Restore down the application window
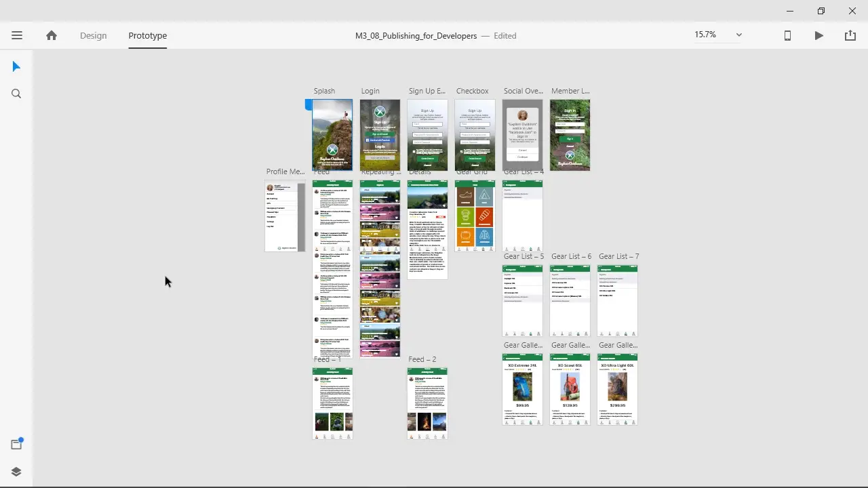The height and width of the screenshot is (488, 868). pyautogui.click(x=821, y=11)
